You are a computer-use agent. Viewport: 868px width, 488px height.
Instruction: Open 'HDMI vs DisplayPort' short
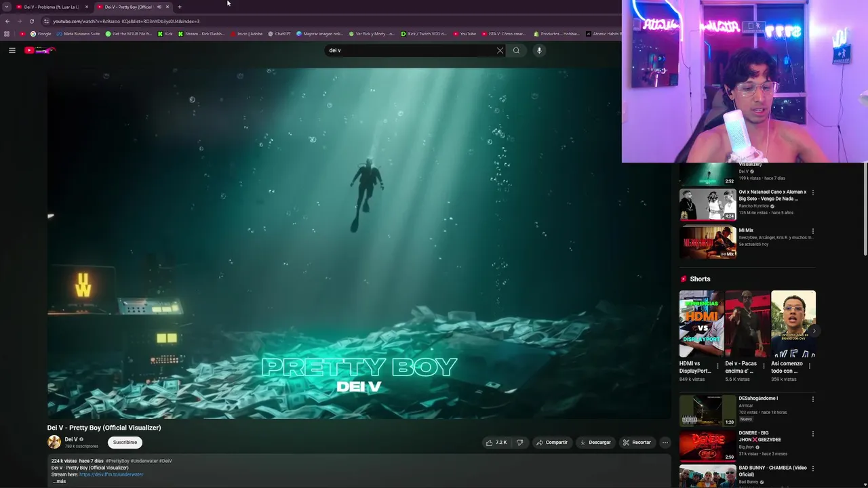(701, 324)
